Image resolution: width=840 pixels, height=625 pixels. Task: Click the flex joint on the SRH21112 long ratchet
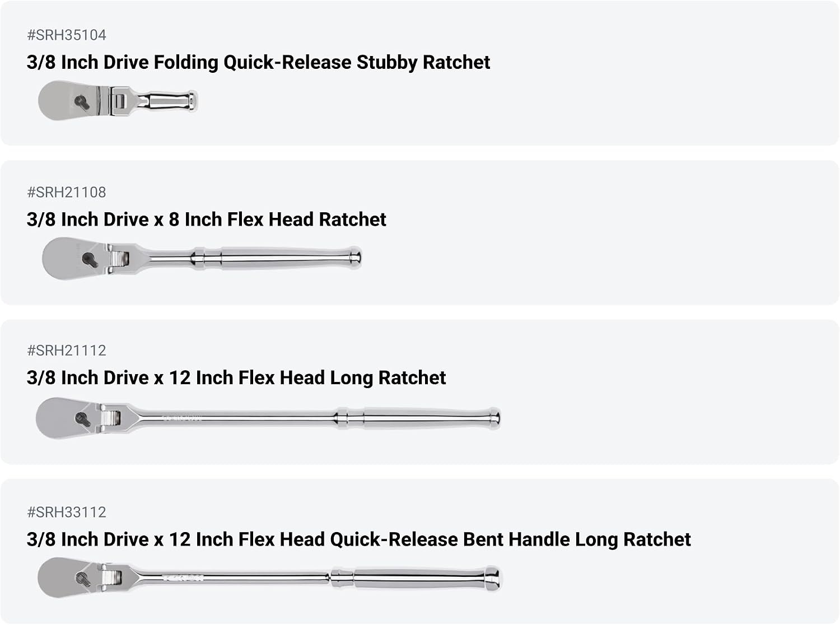click(111, 418)
